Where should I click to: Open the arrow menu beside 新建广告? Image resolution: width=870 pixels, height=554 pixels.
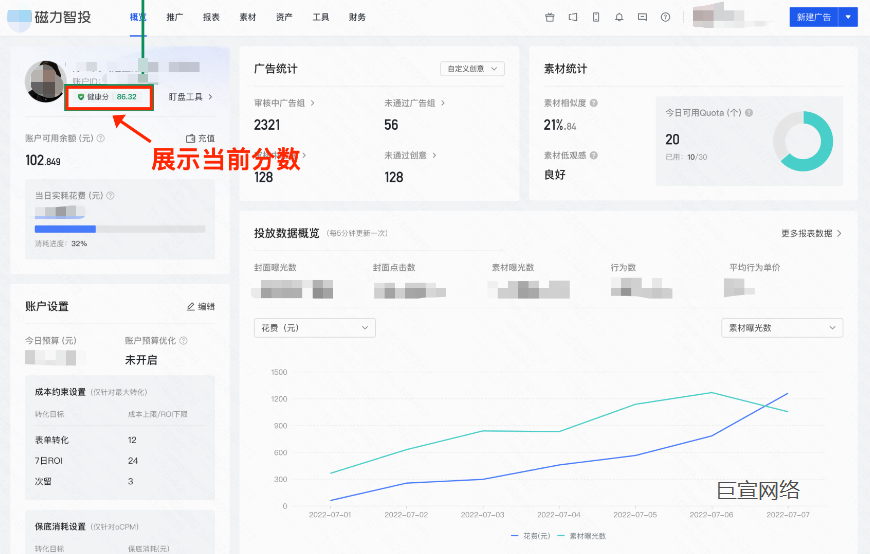[848, 17]
